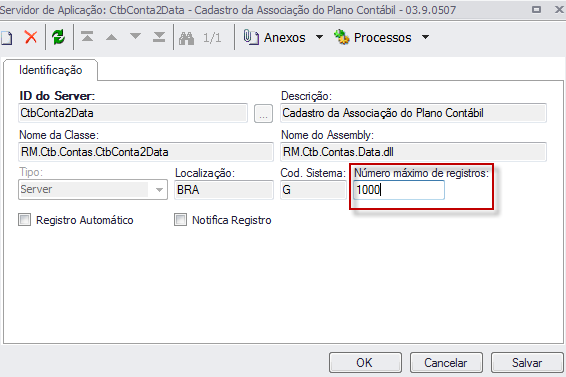The height and width of the screenshot is (377, 566).
Task: Enable the Notifica Registro checkbox
Action: pyautogui.click(x=180, y=220)
